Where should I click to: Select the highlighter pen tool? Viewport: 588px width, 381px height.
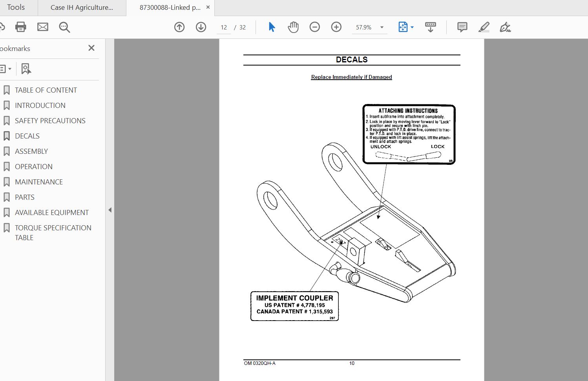tap(484, 27)
